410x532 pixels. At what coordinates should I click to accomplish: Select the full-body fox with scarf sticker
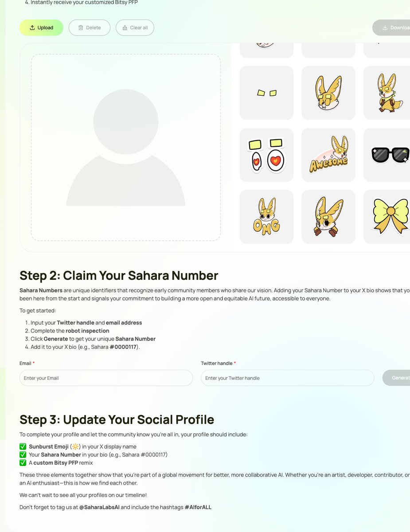coord(387,93)
